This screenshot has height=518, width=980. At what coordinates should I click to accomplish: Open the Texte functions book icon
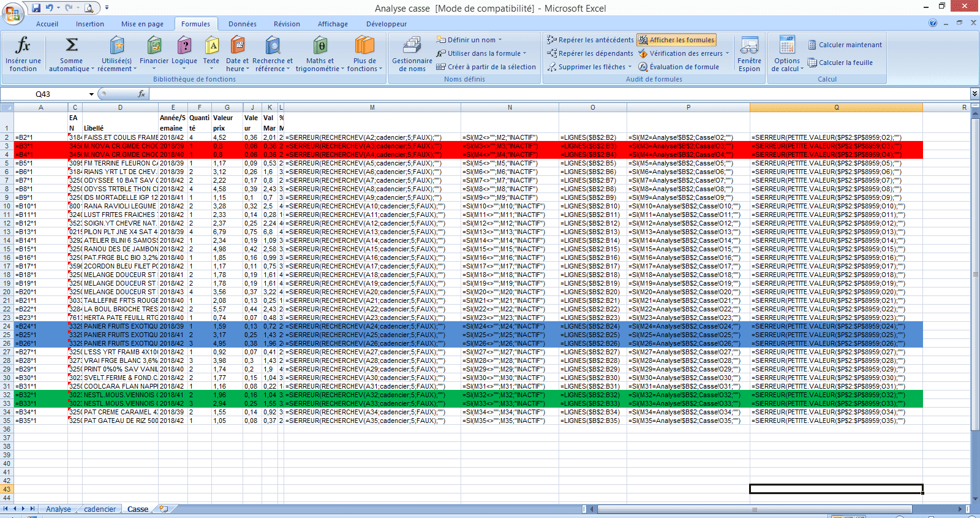coord(211,45)
